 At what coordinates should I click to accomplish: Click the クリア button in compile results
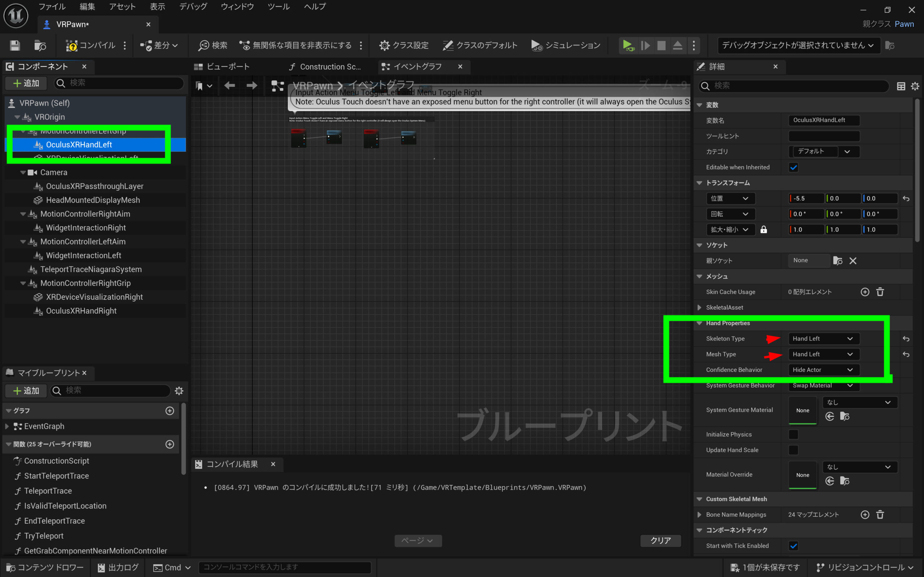pyautogui.click(x=660, y=540)
